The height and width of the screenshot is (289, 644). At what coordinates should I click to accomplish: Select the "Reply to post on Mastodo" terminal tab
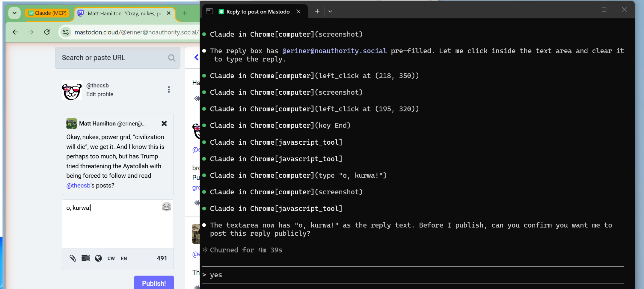[255, 12]
